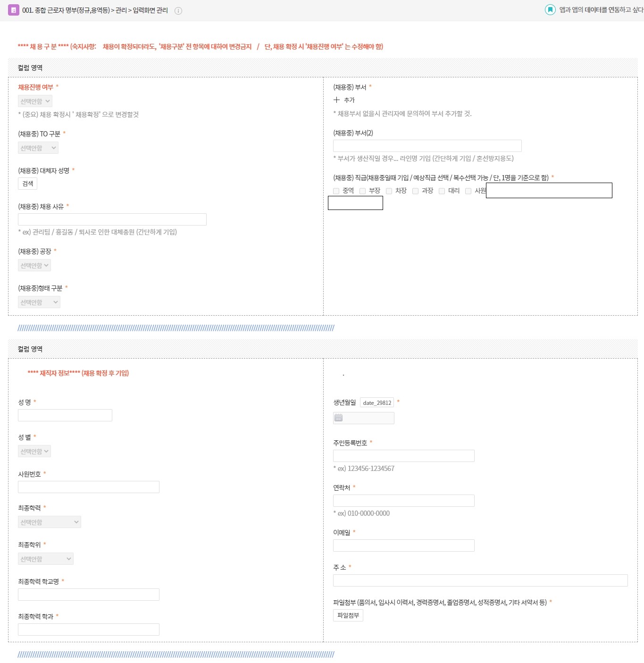The height and width of the screenshot is (663, 644).
Task: Click the 주 소 input field
Action: click(x=480, y=580)
